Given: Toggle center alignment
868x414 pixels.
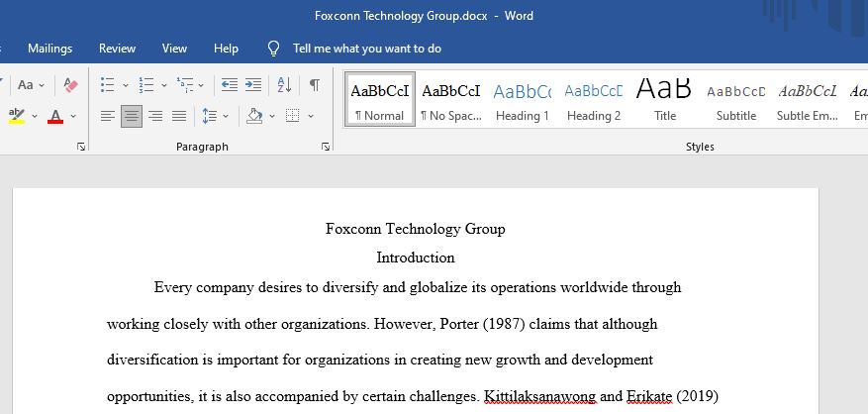Looking at the screenshot, I should pos(132,116).
